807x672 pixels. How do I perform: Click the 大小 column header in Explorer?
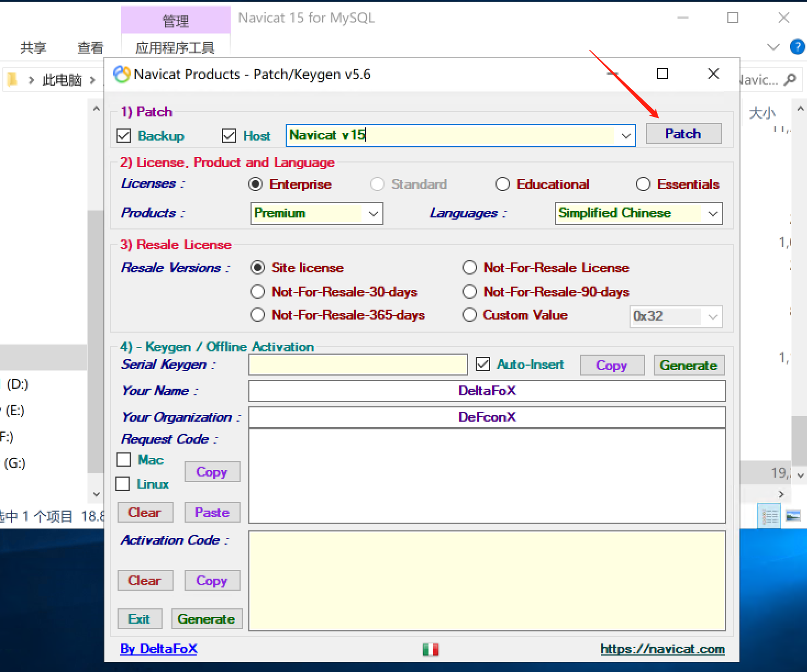(763, 113)
